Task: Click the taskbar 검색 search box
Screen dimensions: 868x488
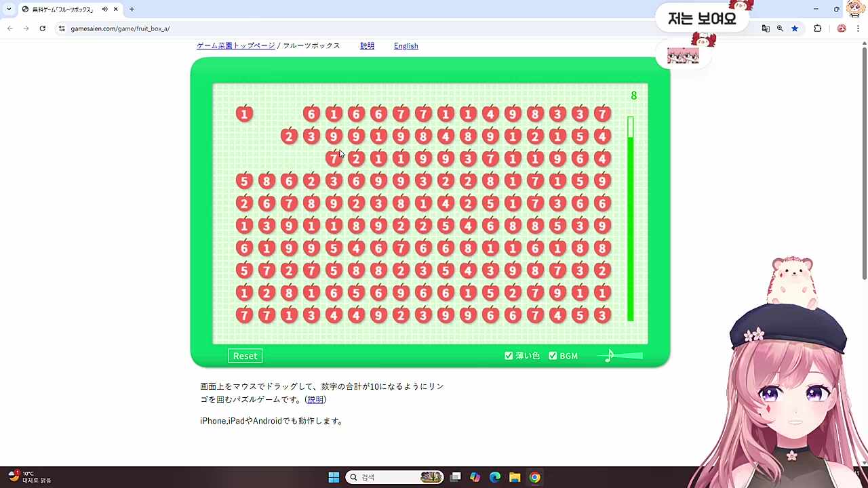Action: pyautogui.click(x=395, y=477)
